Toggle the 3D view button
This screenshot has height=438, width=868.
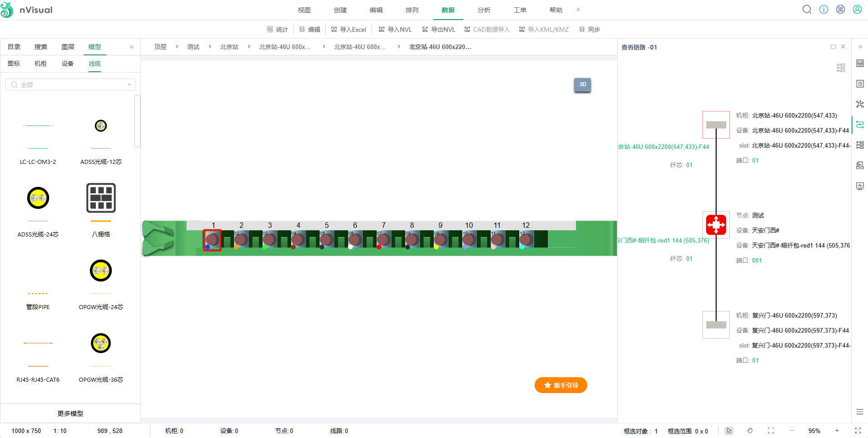(x=582, y=84)
